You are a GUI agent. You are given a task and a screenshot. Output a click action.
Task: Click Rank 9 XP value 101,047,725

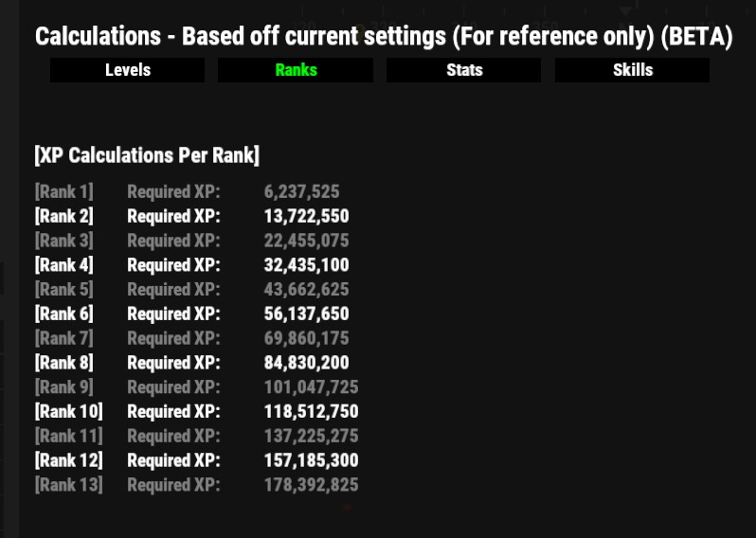311,387
